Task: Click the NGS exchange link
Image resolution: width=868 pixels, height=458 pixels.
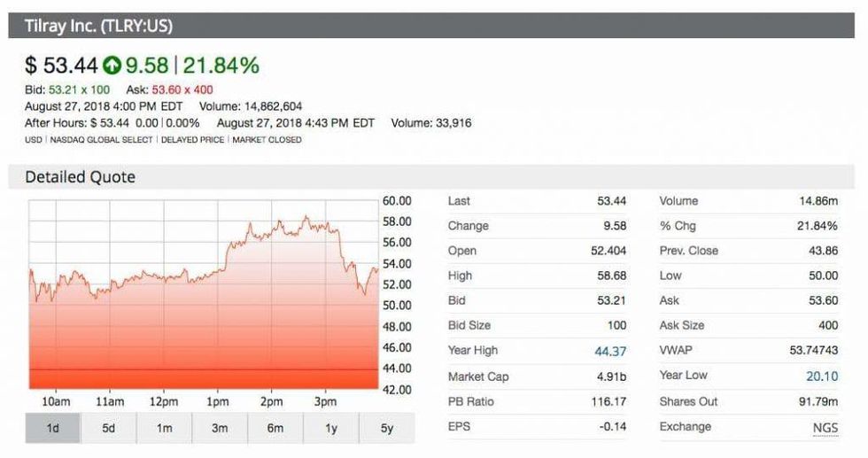Action: pos(825,428)
